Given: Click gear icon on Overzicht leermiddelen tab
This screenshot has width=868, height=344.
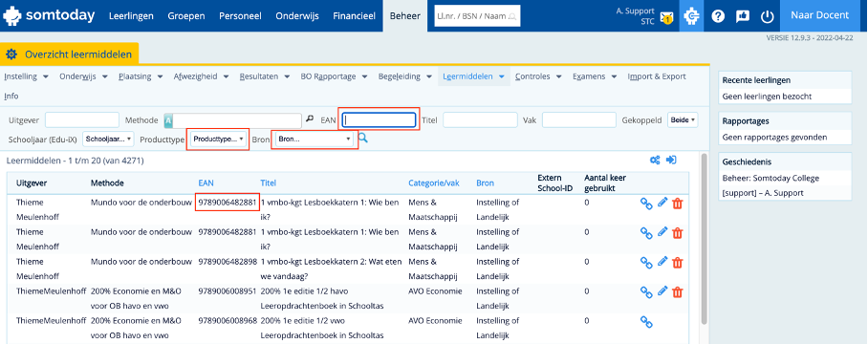Looking at the screenshot, I should [11, 54].
